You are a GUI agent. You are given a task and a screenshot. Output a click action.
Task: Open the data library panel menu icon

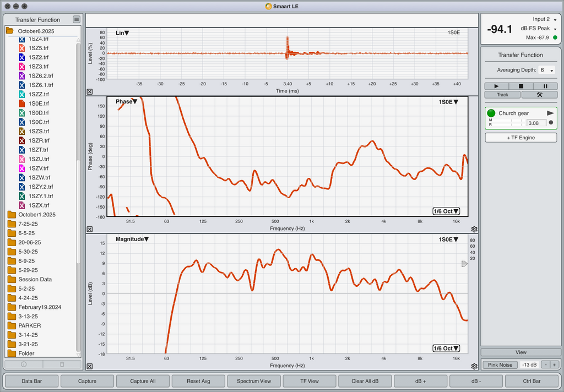(x=77, y=20)
